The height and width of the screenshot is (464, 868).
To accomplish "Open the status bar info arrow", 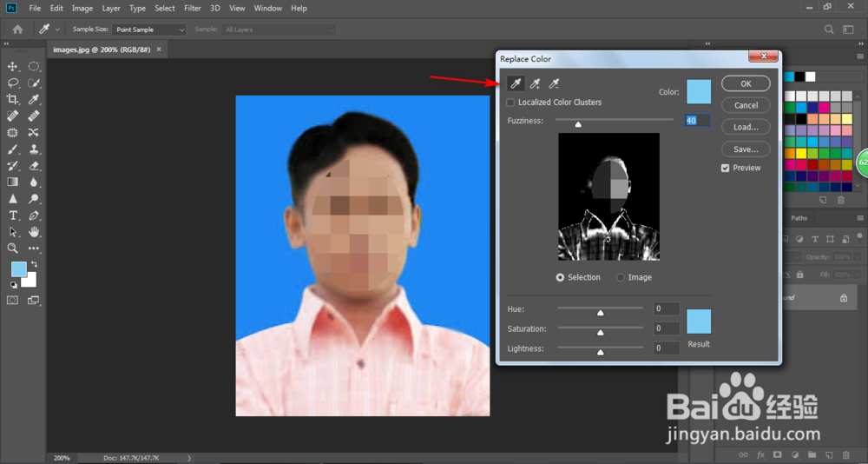I will (189, 458).
